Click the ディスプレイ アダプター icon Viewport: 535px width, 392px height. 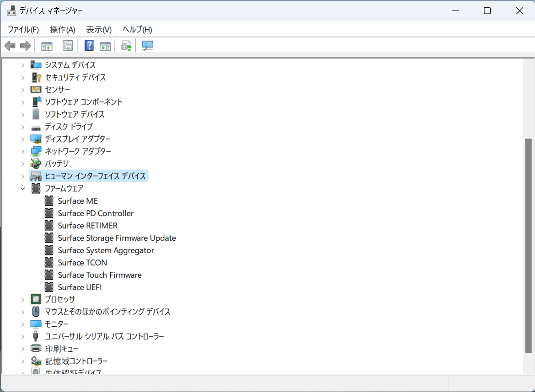[x=36, y=139]
